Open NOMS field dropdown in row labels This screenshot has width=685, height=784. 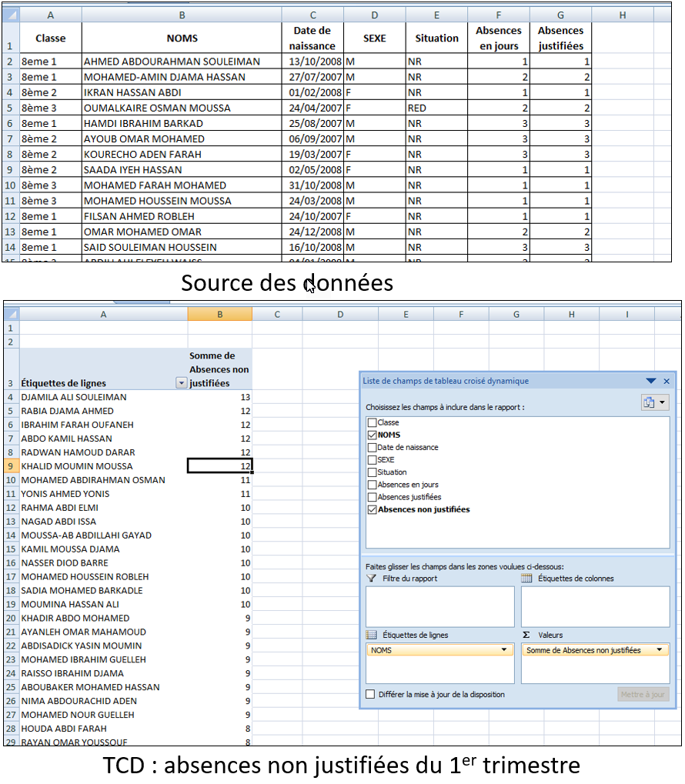(504, 650)
